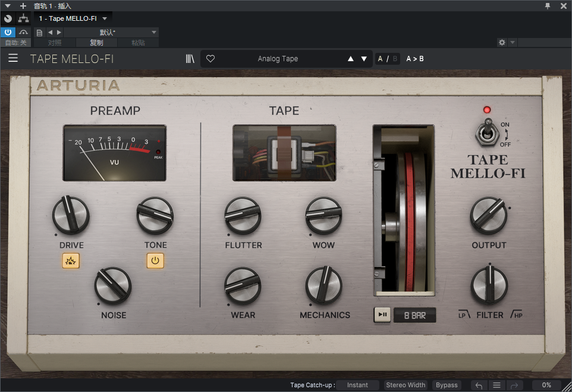Screen dimensions: 572x392
Task: Select next preset with down arrow
Action: click(364, 59)
